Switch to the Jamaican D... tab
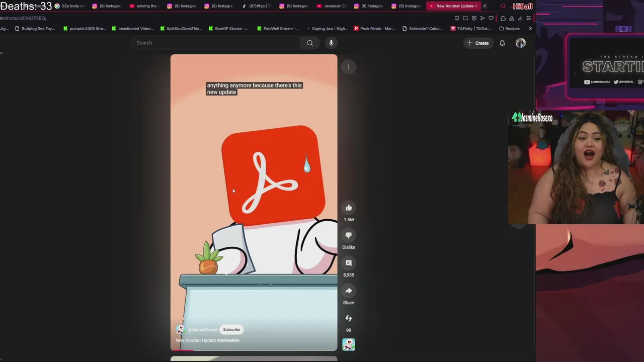The width and height of the screenshot is (644, 362). [332, 6]
